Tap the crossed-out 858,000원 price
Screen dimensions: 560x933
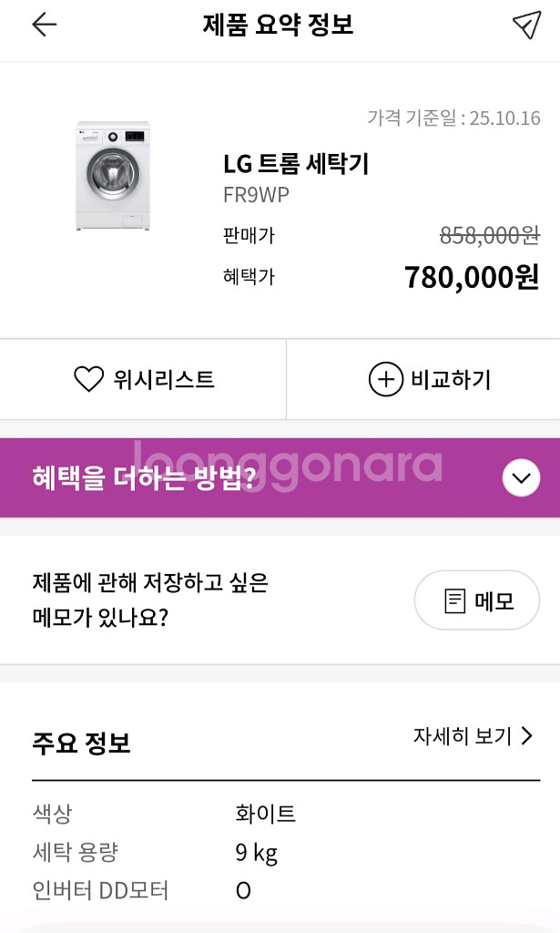490,235
